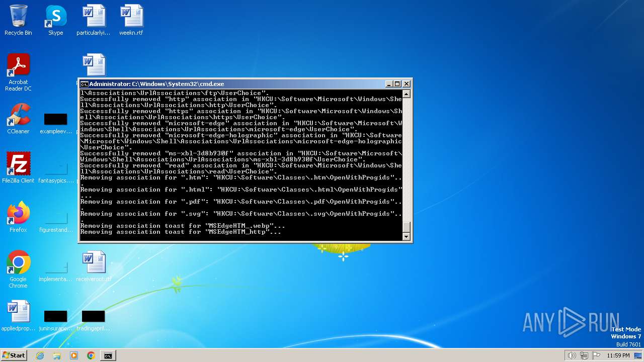644x362 pixels.
Task: Open Windows Explorer folder on the taskbar
Action: click(57, 355)
